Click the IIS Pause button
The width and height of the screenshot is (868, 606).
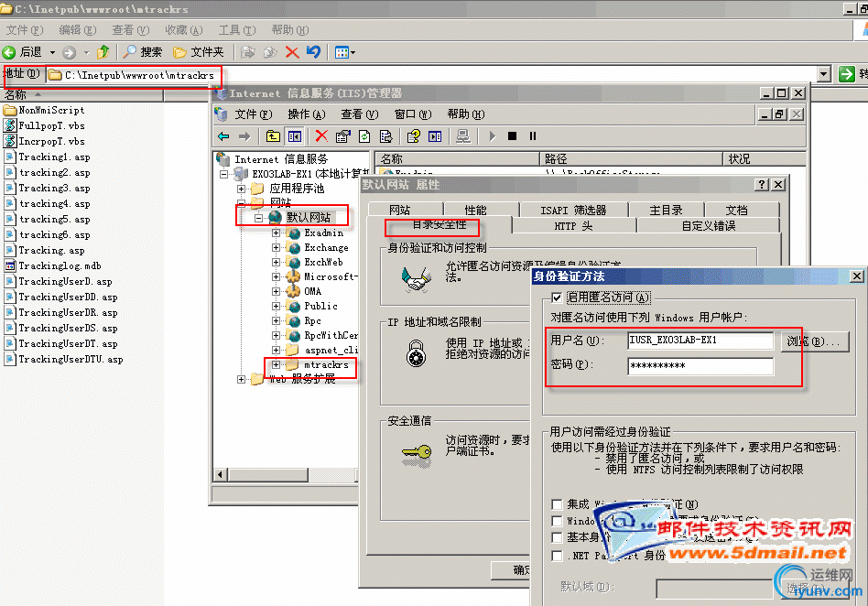(x=533, y=136)
